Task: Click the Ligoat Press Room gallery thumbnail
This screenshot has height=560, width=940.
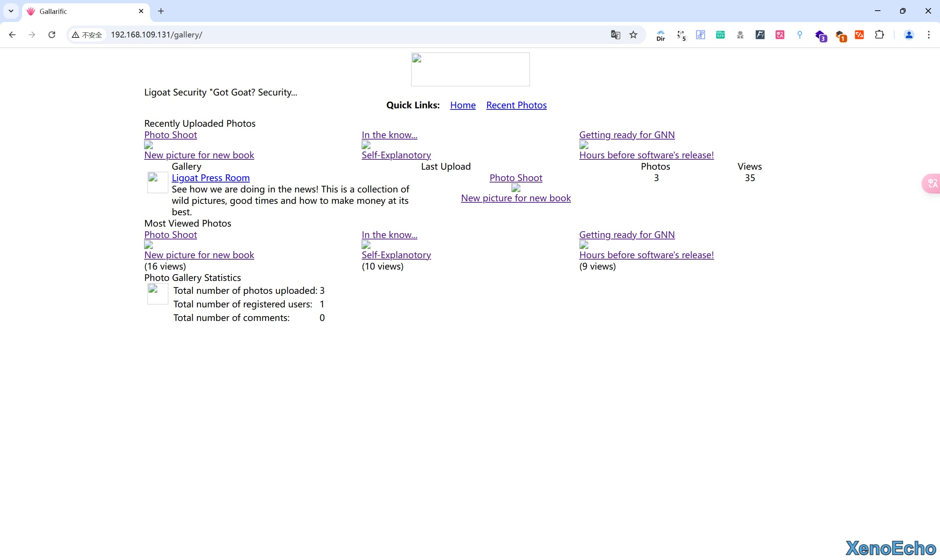Action: coord(157,182)
